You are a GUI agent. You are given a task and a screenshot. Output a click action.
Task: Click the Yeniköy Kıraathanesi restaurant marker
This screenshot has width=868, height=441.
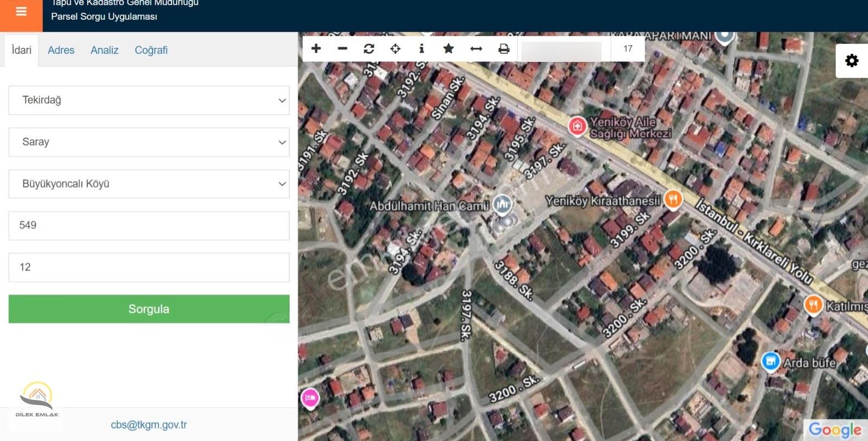[673, 199]
